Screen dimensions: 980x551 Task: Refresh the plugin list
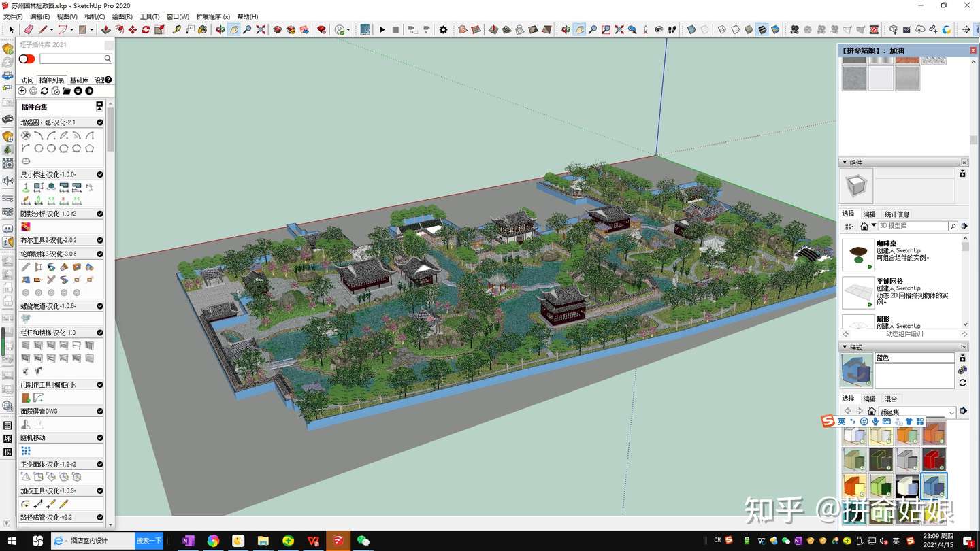[44, 90]
